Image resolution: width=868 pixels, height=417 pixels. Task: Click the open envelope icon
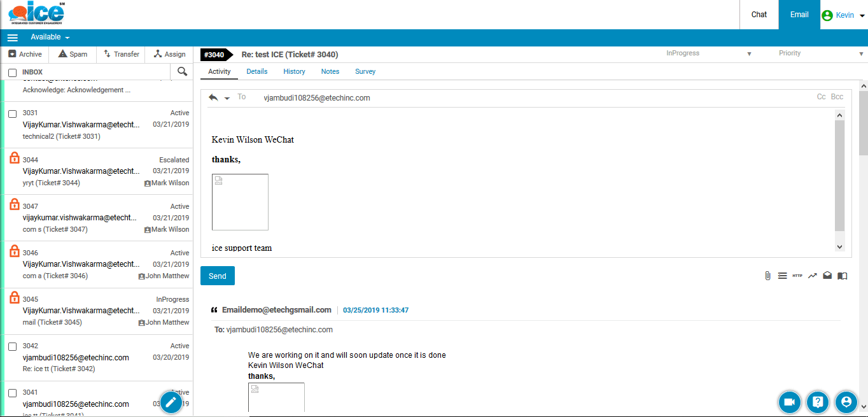827,276
